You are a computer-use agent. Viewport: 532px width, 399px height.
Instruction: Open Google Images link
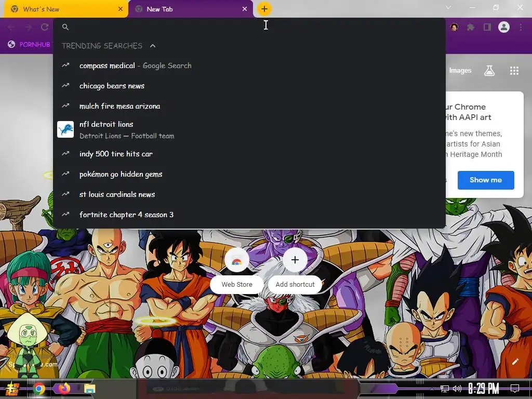pyautogui.click(x=460, y=71)
